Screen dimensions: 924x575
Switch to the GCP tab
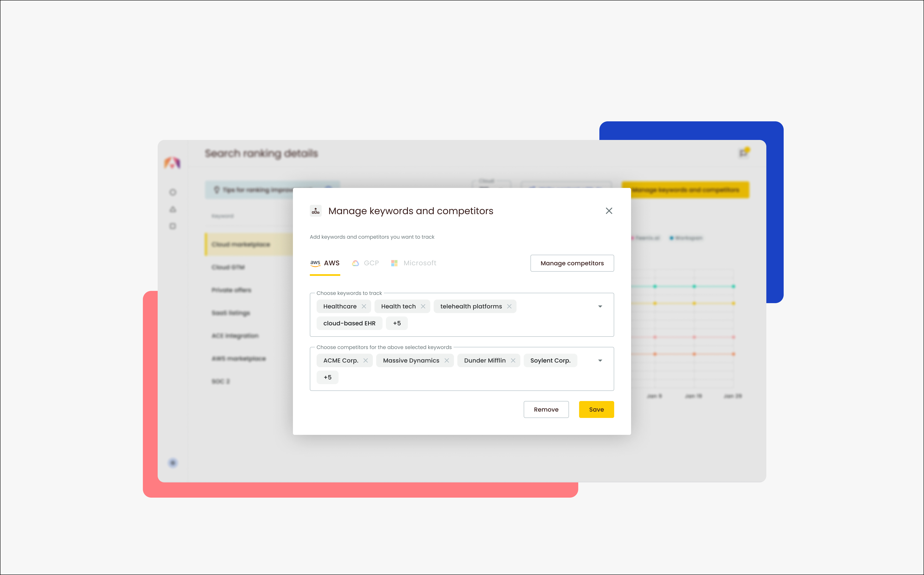(366, 263)
